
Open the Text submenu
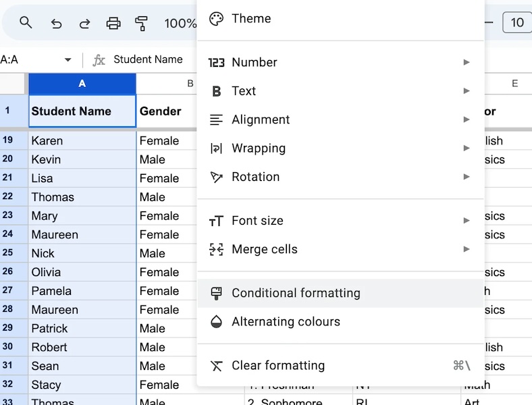tap(340, 91)
